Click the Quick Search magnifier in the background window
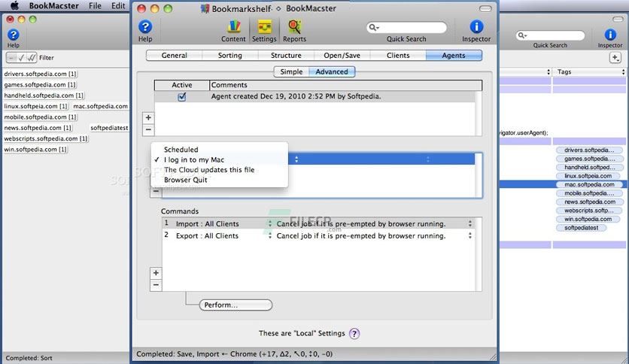The image size is (629, 364). 522,35
